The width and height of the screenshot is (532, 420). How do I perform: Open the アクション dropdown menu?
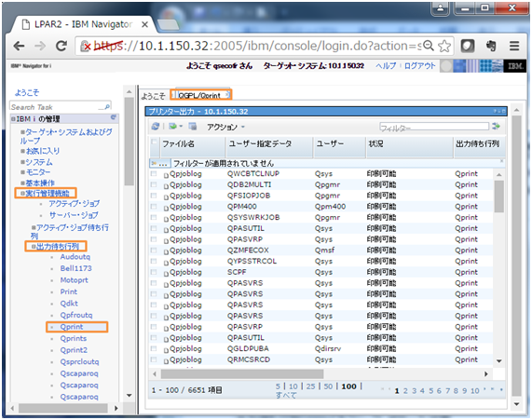point(225,127)
